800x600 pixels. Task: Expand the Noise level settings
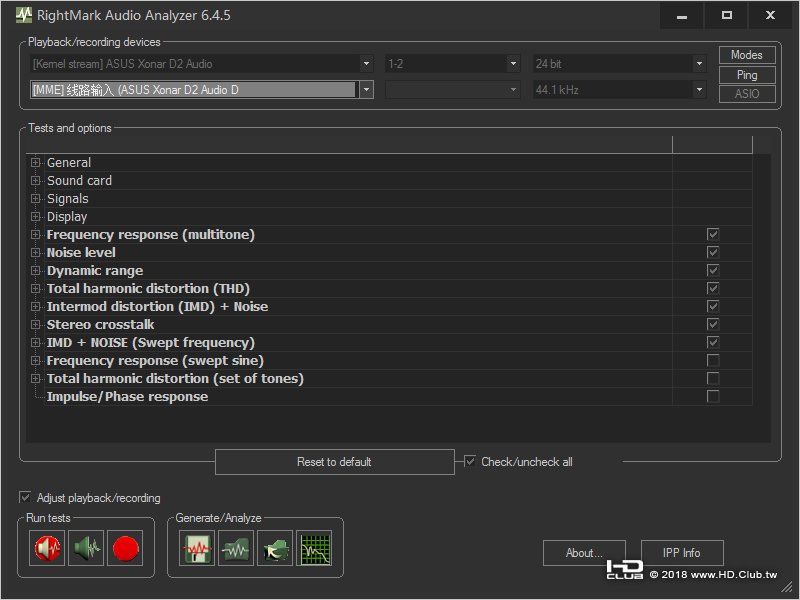[x=35, y=253]
